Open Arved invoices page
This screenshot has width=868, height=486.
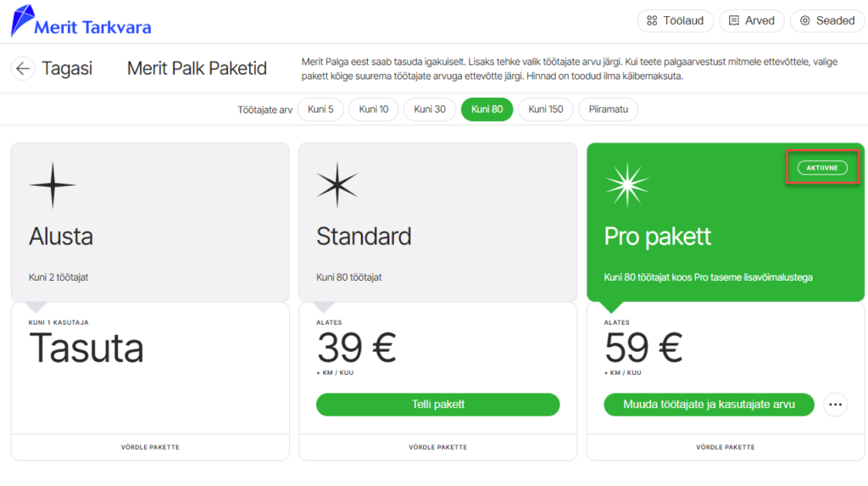(x=752, y=21)
